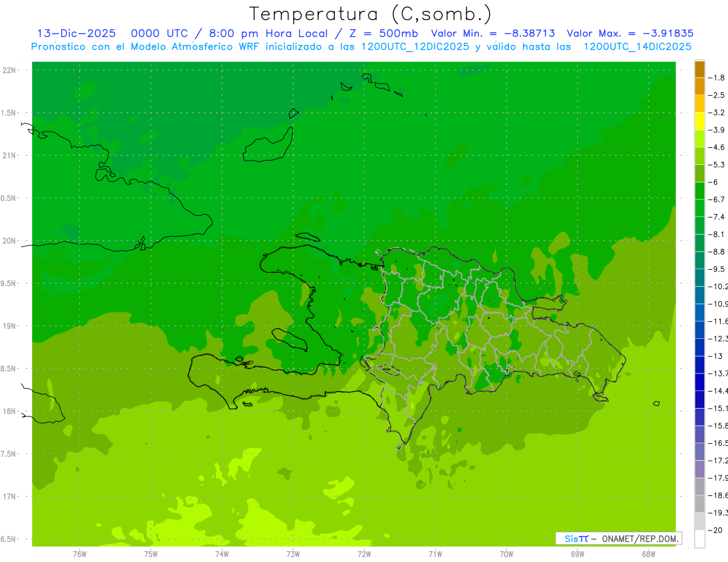Select the date text "13-Dic-2025"
This screenshot has height=562, width=728.
(76, 34)
